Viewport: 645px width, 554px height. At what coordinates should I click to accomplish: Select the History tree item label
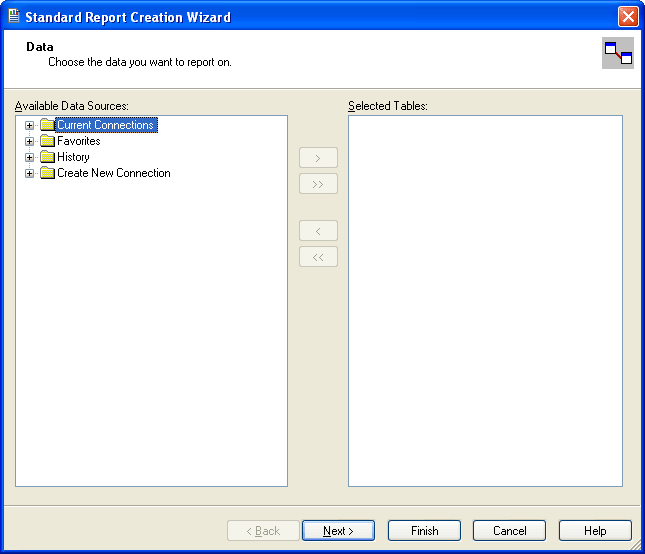tap(73, 157)
